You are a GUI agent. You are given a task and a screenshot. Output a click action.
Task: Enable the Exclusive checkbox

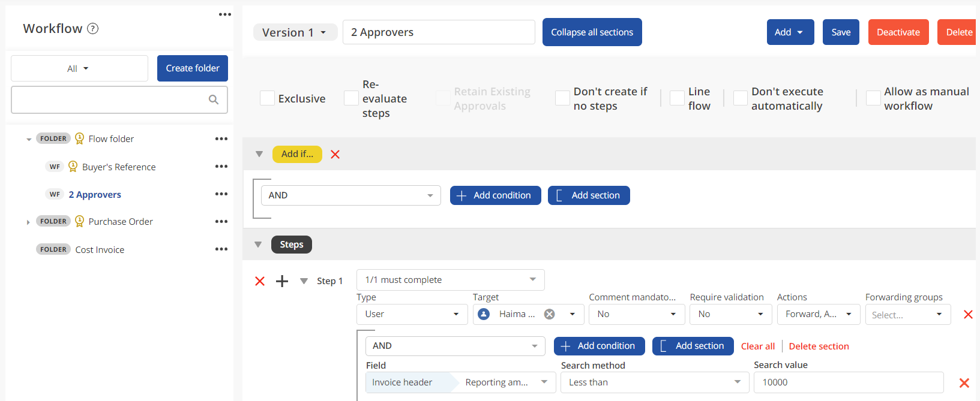pos(267,98)
